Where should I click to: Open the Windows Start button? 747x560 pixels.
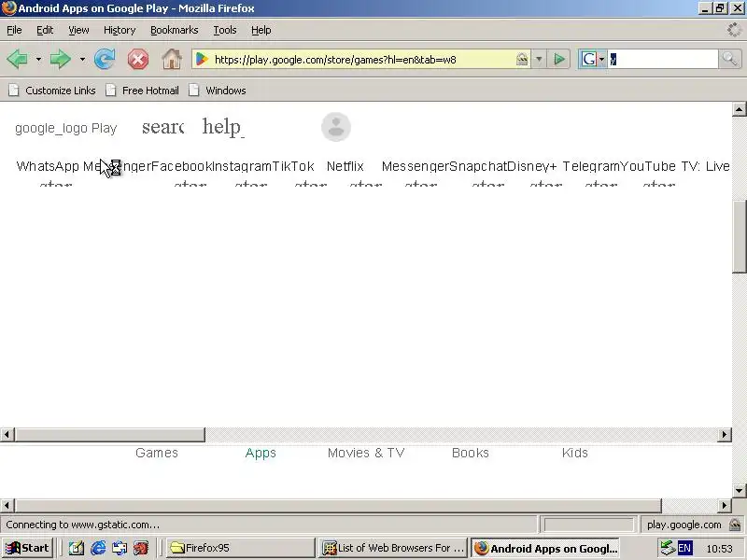coord(27,548)
